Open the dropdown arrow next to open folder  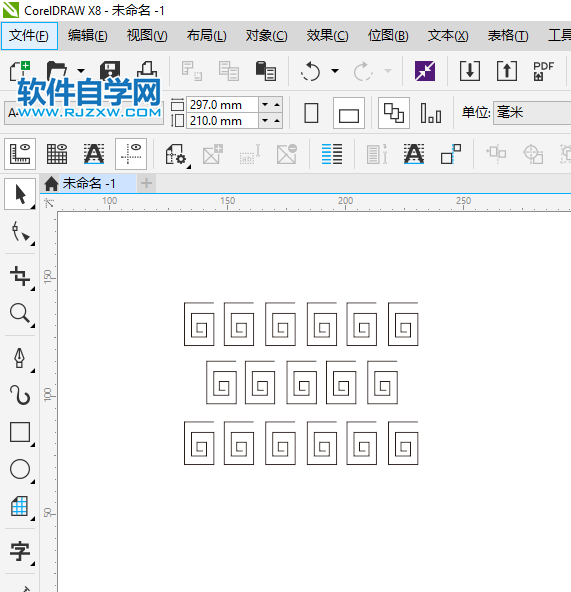click(x=81, y=71)
